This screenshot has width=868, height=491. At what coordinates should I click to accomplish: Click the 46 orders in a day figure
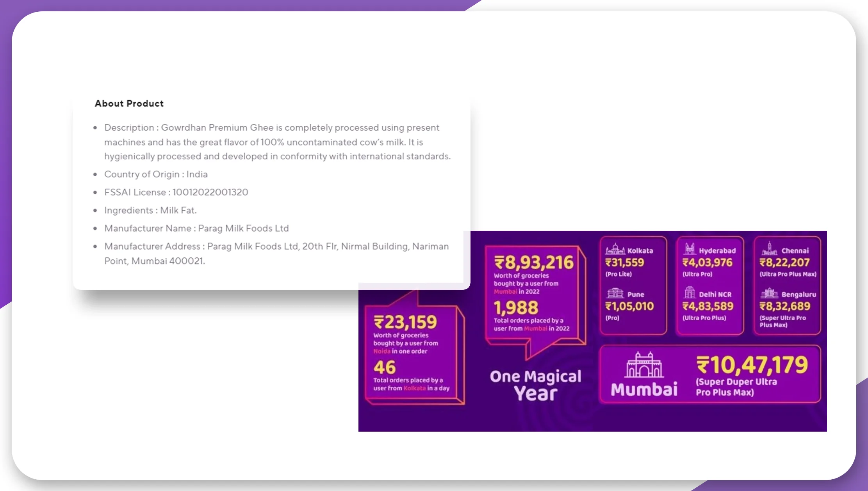pos(385,367)
